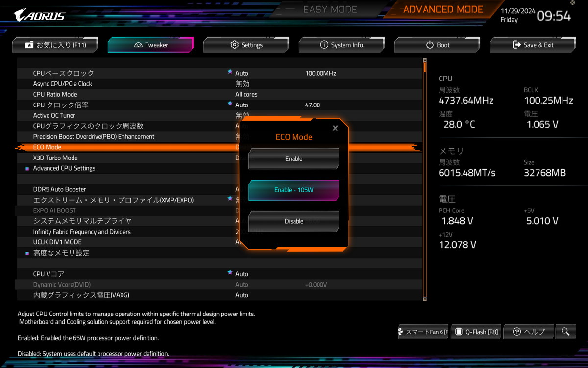This screenshot has height=368, width=588.
Task: Expand 高度なメモリ設定 submenu
Action: (61, 253)
